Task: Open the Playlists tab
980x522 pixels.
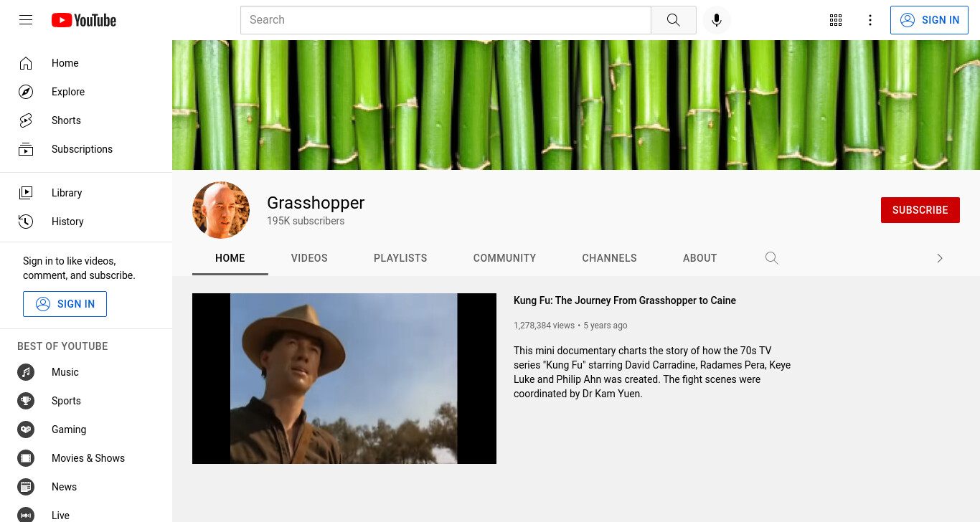Action: [x=400, y=258]
